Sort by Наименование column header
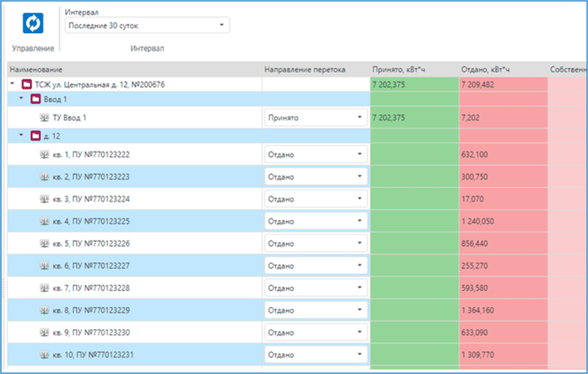Viewport: 588px width, 374px height. coord(35,69)
